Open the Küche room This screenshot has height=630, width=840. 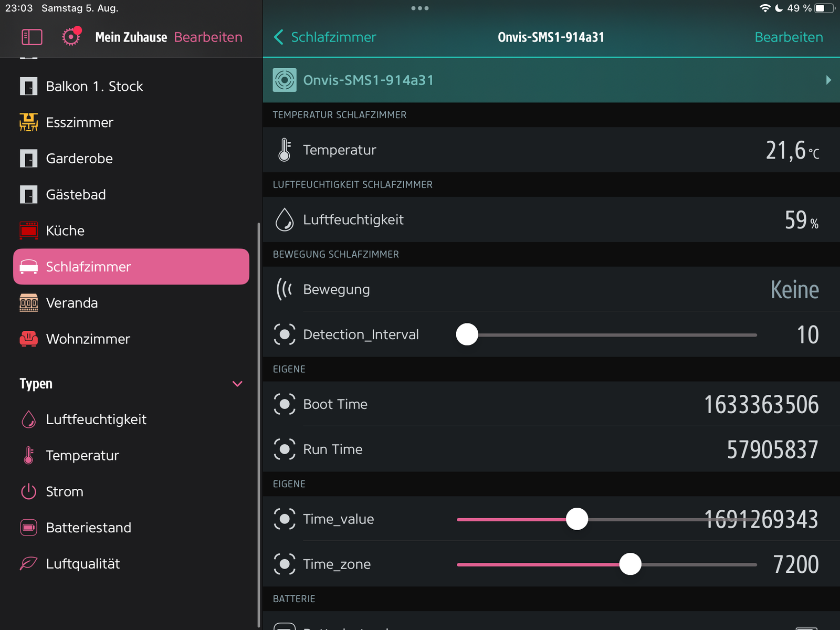coord(65,230)
